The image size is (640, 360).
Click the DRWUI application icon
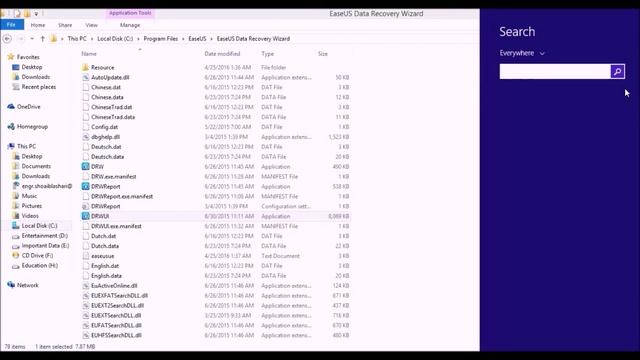[x=85, y=216]
